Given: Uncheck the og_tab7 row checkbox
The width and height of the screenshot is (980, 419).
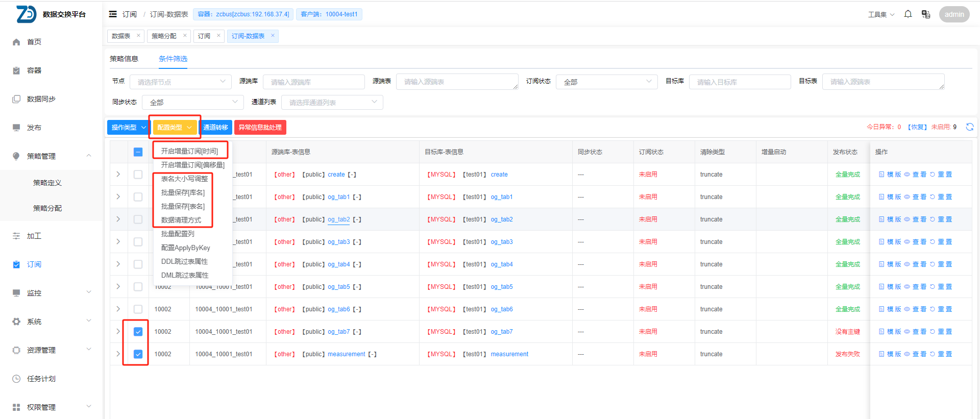Looking at the screenshot, I should [138, 332].
